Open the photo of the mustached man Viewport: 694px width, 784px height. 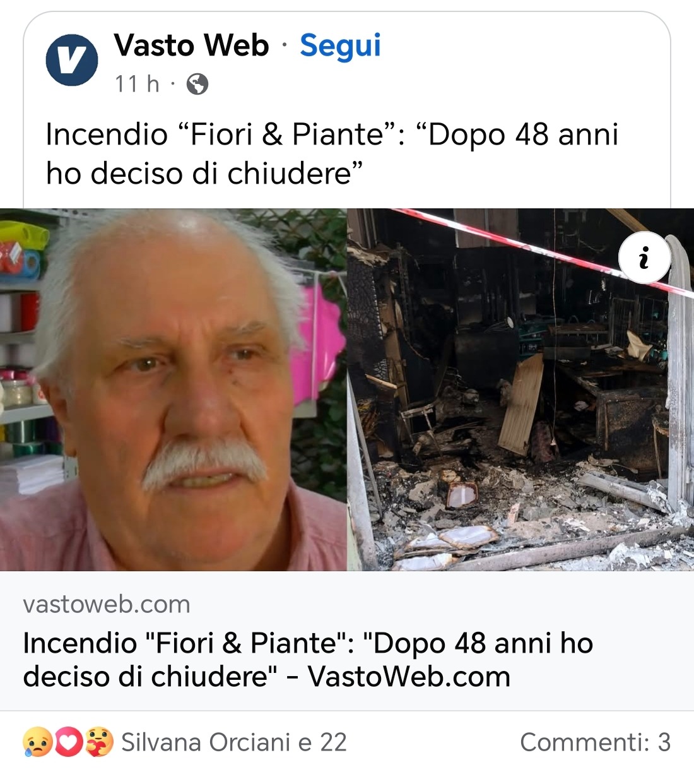(173, 389)
